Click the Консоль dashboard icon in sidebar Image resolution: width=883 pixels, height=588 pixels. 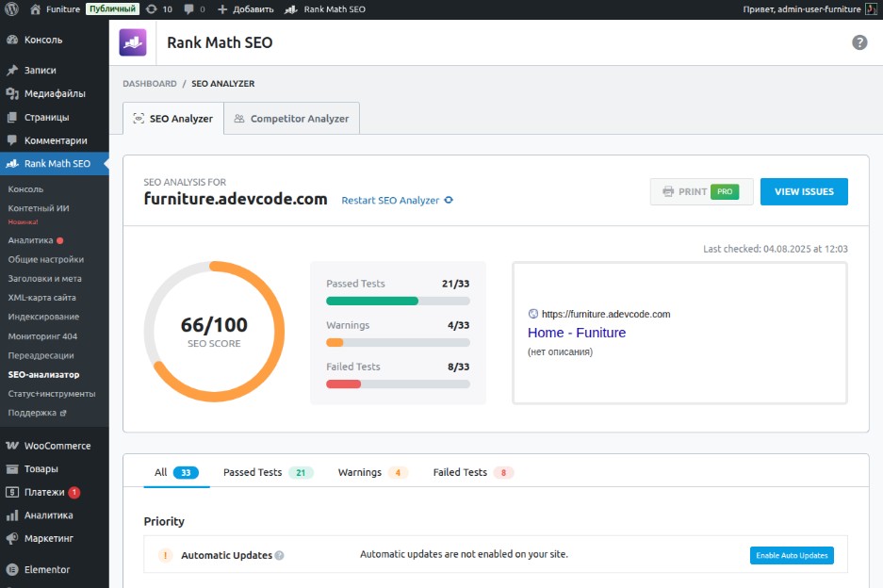point(12,40)
